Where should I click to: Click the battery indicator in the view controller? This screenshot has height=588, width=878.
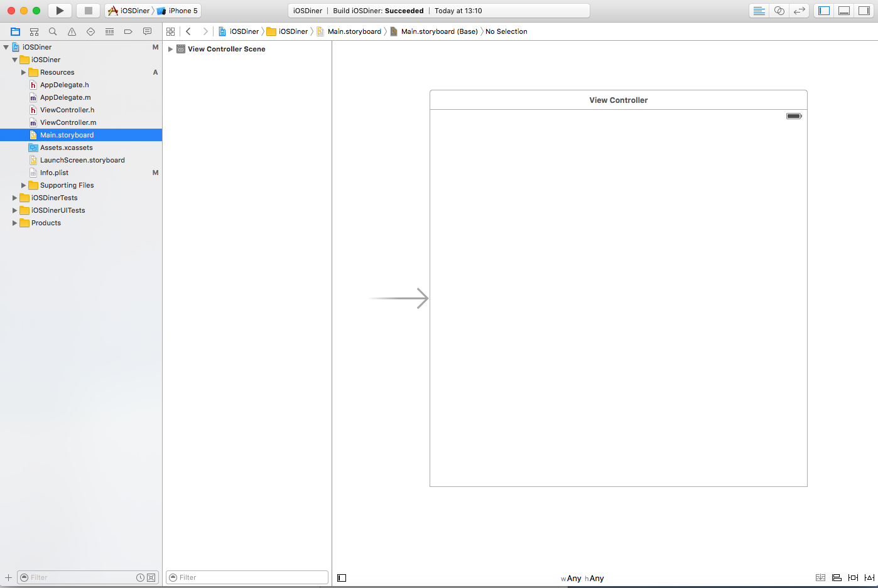point(794,116)
